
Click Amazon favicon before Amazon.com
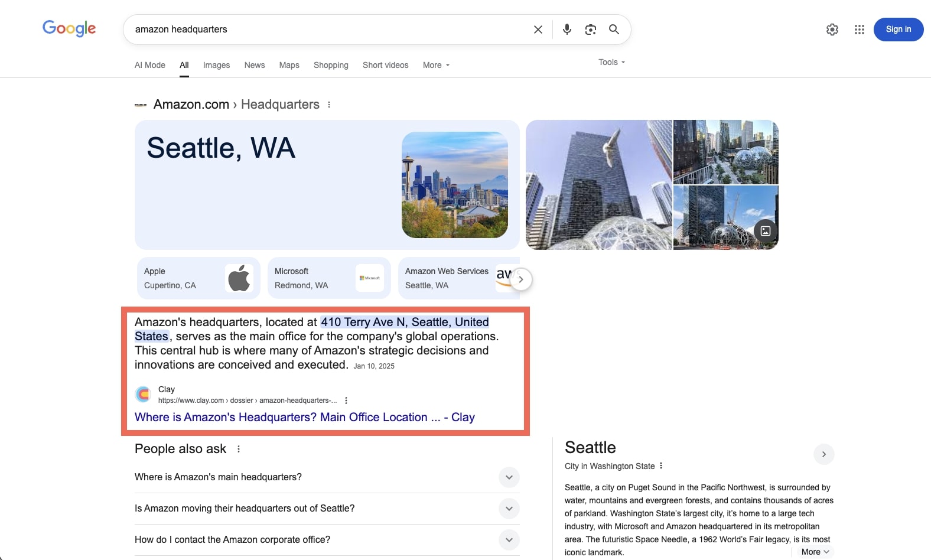point(141,105)
